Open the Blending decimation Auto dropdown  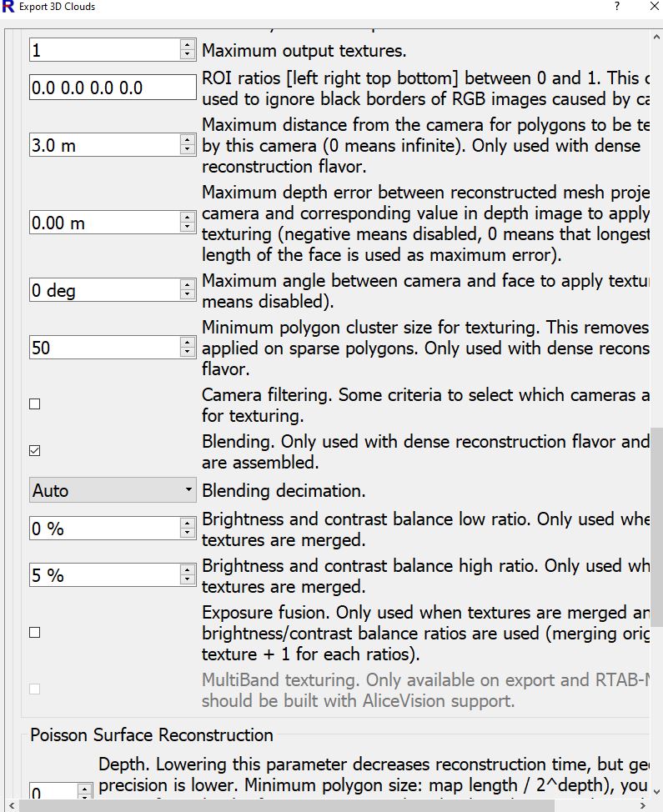112,490
